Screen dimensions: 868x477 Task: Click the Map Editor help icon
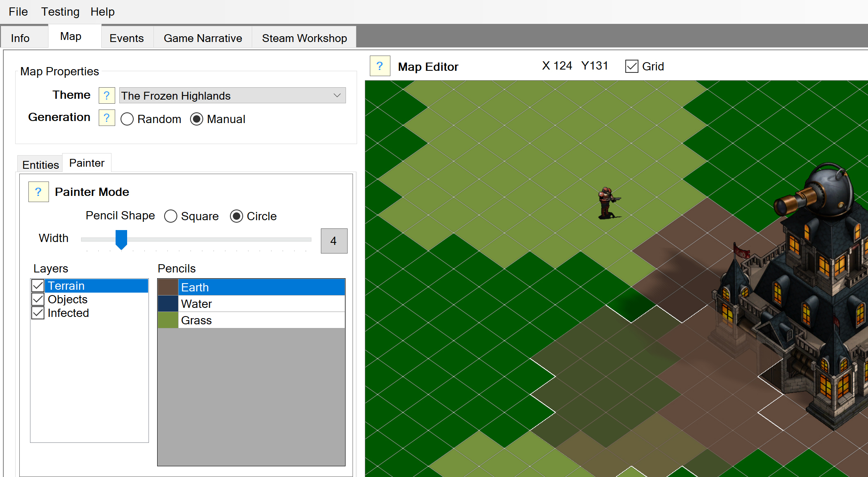tap(380, 66)
